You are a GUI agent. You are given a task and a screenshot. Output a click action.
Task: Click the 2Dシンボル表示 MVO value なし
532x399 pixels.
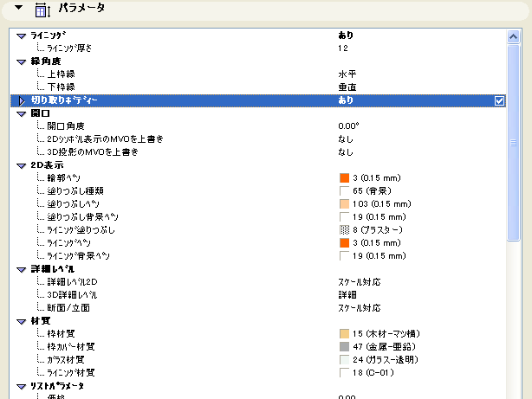[x=346, y=139]
